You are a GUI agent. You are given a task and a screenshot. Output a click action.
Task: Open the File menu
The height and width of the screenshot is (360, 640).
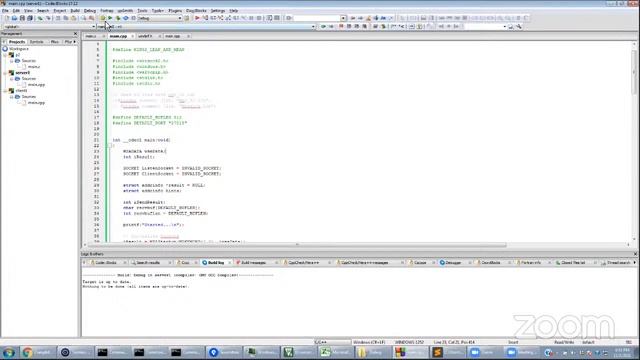(5, 11)
